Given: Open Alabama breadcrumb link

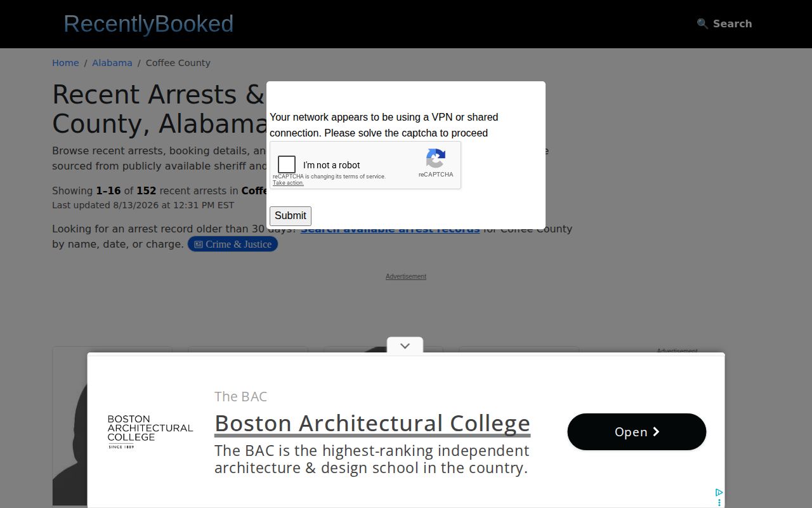Looking at the screenshot, I should point(112,63).
